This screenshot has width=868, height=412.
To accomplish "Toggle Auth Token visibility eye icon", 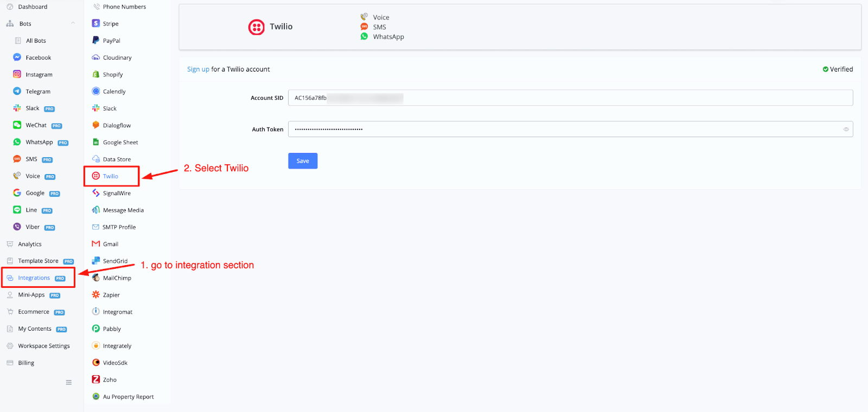I will 846,129.
